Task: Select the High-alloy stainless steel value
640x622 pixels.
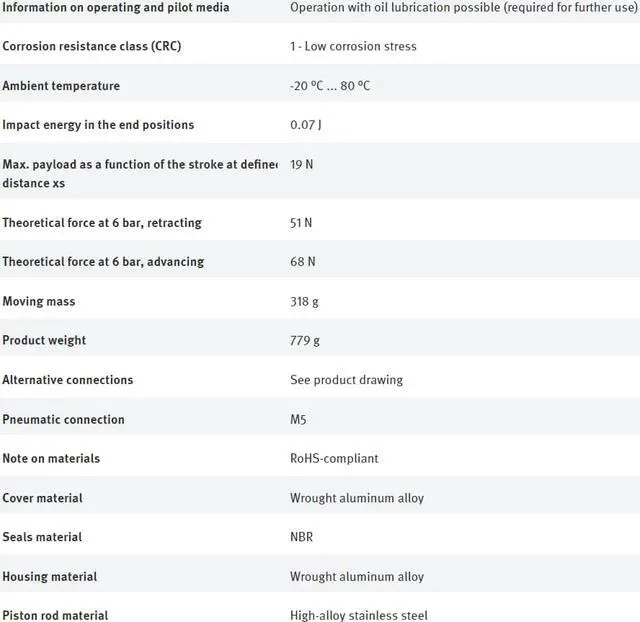Action: click(359, 615)
